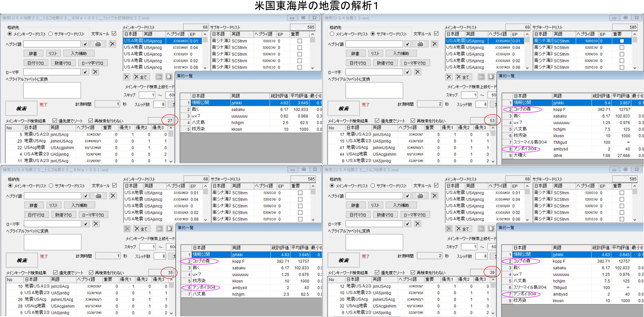Click single X delete icon, window ending トルコ地震03.sea
Viewport: 644px width, 317px height.
[449, 229]
